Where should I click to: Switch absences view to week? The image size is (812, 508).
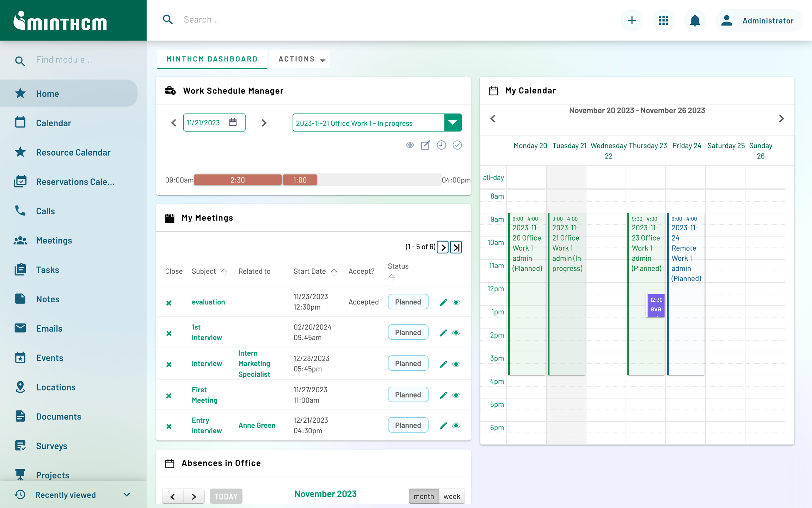click(x=451, y=496)
